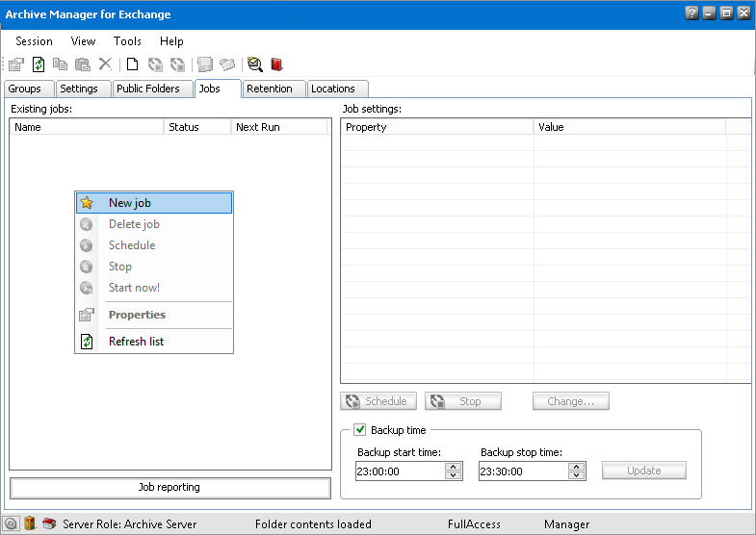Choose New job from context menu
Viewport: 756px width, 535px height.
click(x=154, y=203)
